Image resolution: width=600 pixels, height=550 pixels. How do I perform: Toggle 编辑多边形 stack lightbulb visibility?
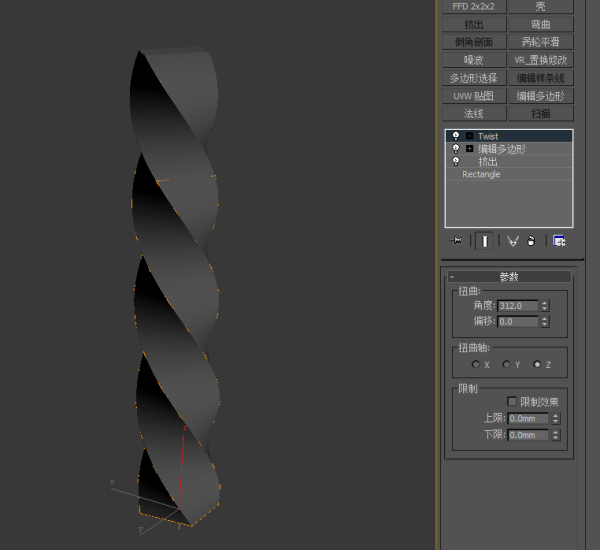pyautogui.click(x=456, y=149)
